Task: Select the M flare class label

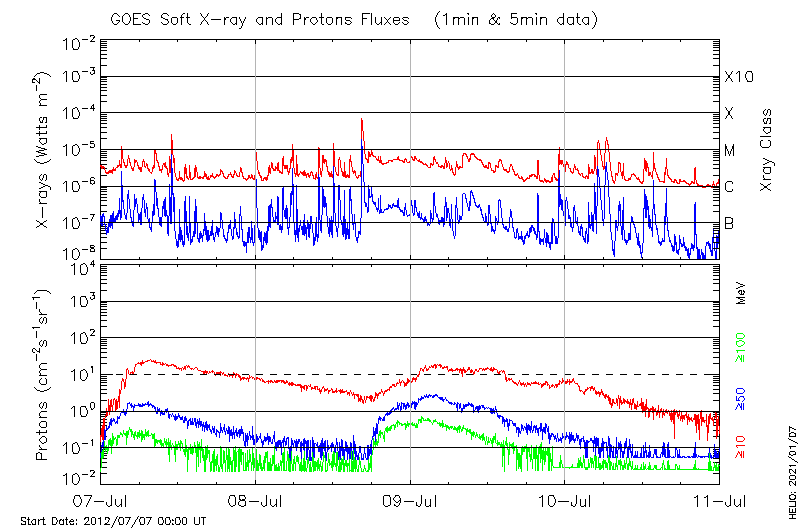Action: [x=730, y=150]
